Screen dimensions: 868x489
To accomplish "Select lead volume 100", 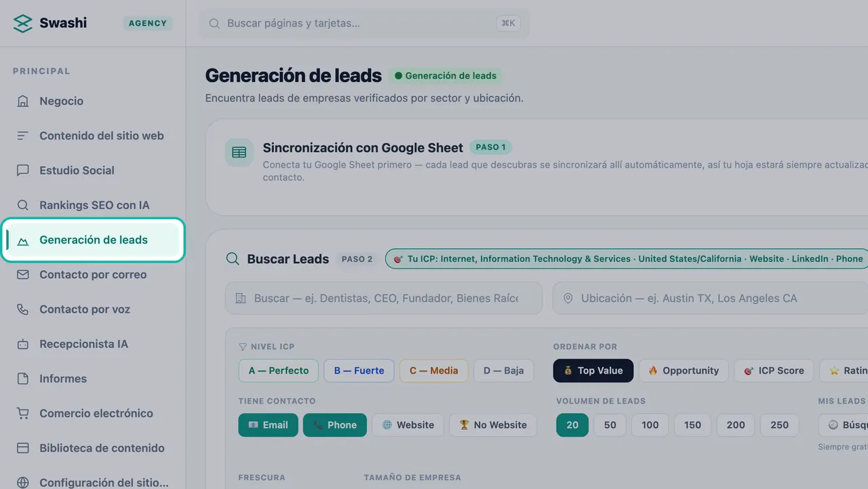I will [650, 425].
